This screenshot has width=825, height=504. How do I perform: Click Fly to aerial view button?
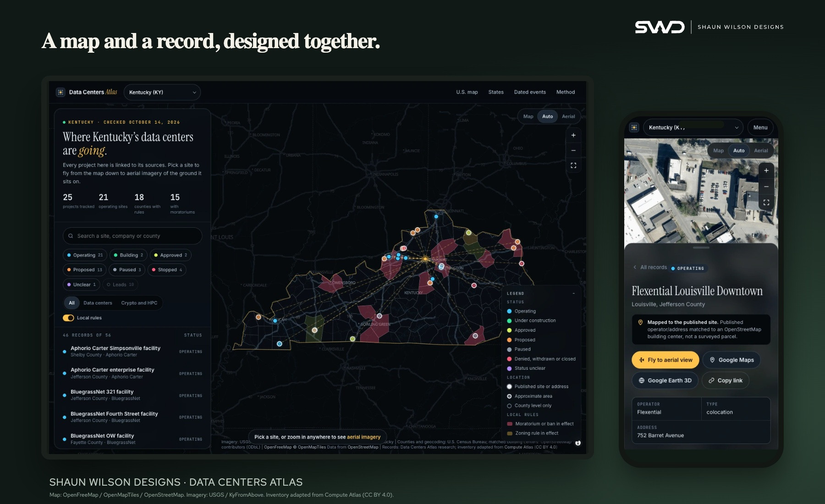pyautogui.click(x=665, y=360)
